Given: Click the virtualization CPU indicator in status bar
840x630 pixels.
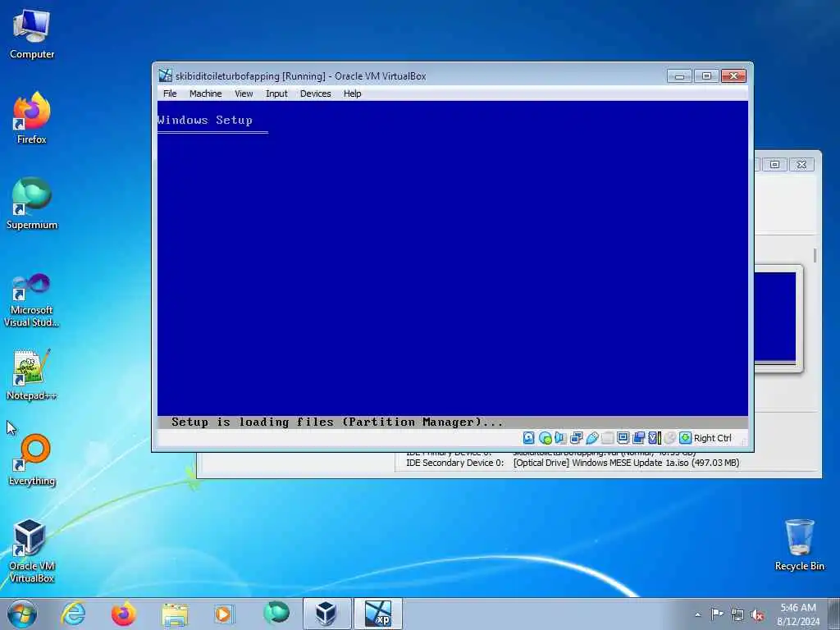Looking at the screenshot, I should click(654, 438).
